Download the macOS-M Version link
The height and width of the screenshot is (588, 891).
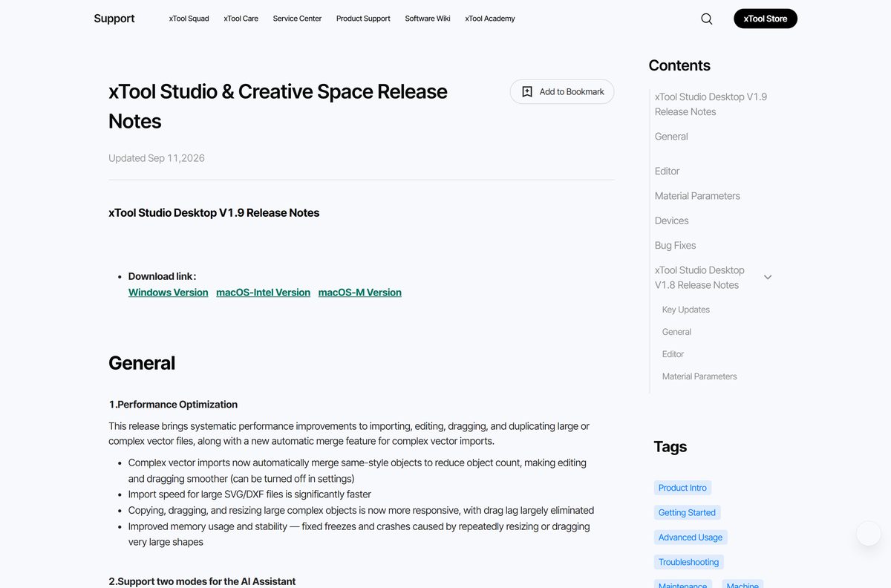click(x=360, y=293)
